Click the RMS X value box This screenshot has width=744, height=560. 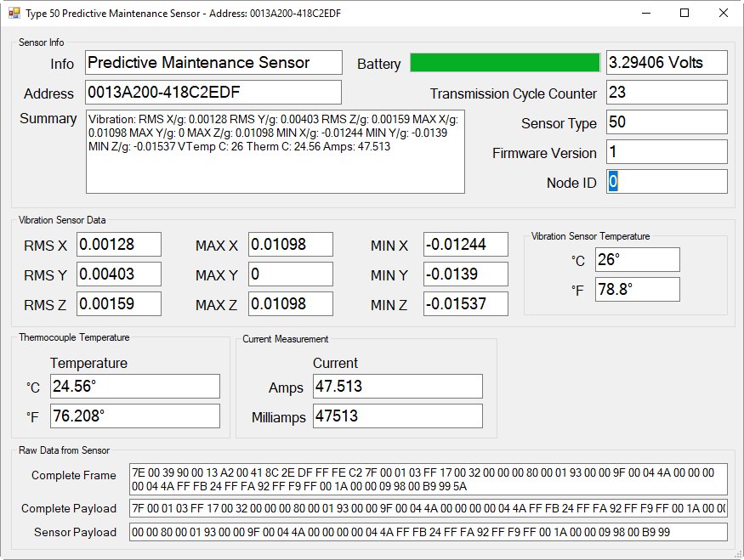click(119, 244)
